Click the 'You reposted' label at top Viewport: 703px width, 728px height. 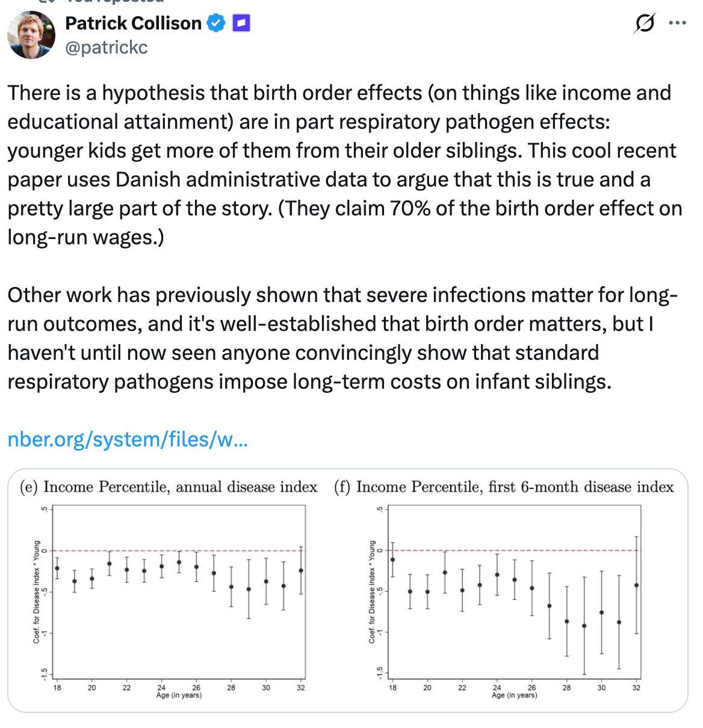tap(114, 2)
